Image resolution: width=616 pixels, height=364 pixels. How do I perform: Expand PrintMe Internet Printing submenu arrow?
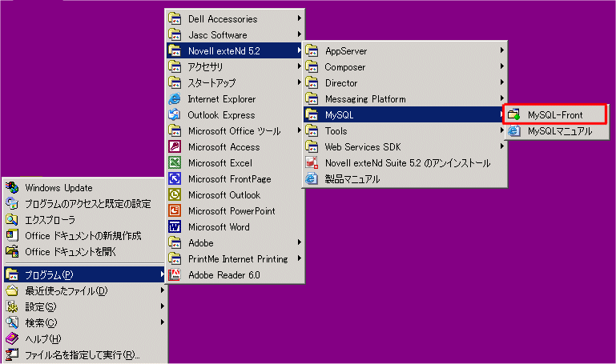300,258
